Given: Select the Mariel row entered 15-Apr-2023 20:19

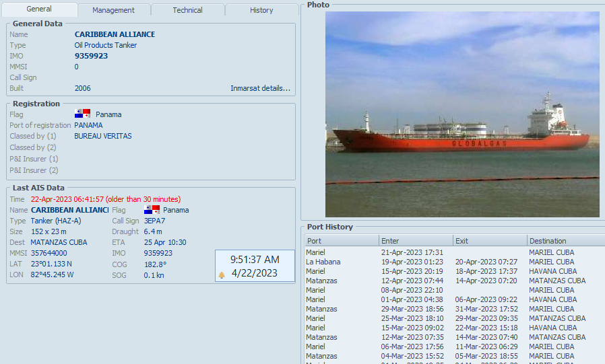Looking at the screenshot, I should click(x=455, y=271).
